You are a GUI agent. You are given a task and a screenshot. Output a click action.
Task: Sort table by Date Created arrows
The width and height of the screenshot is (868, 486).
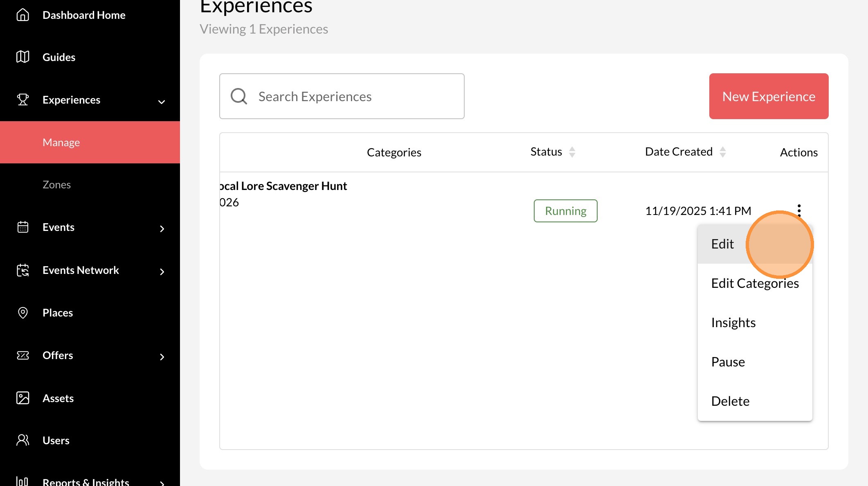[x=722, y=152]
